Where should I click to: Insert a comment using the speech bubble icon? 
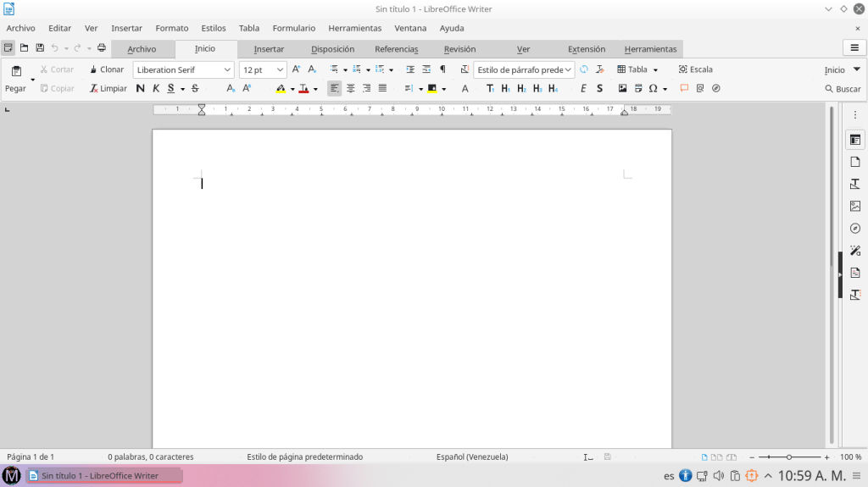(684, 88)
